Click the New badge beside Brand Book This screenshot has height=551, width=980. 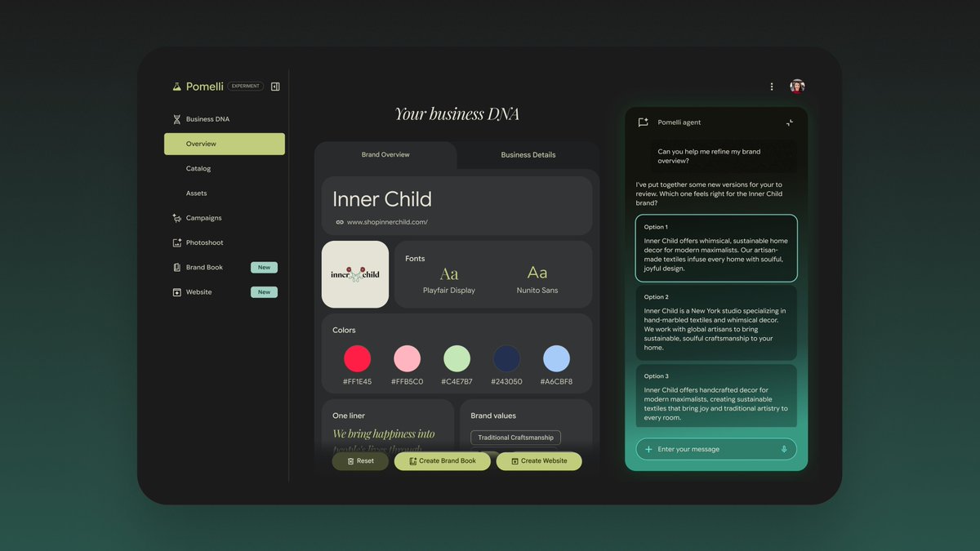[x=264, y=267]
